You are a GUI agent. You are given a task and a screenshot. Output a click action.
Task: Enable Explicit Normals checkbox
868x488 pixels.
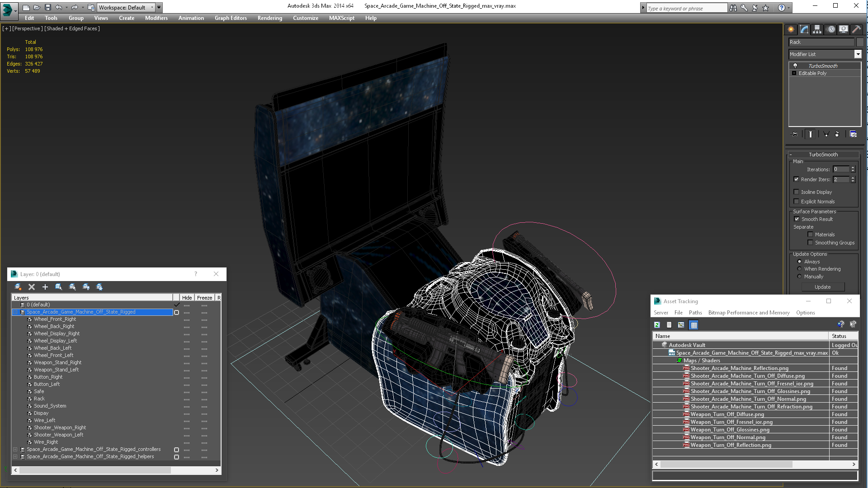pos(797,202)
